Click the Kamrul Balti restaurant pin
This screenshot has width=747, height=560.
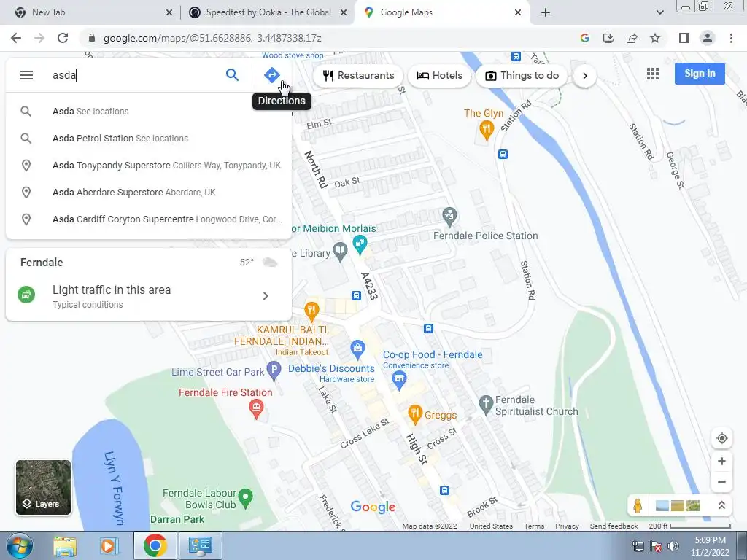click(311, 311)
